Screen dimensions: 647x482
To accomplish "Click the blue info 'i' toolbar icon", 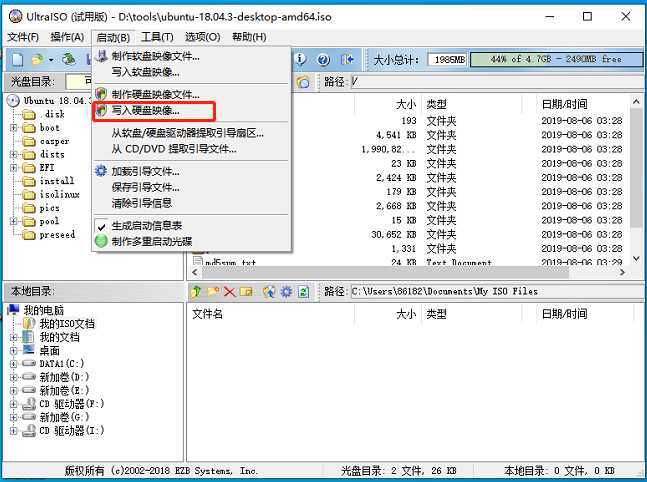I will click(300, 60).
